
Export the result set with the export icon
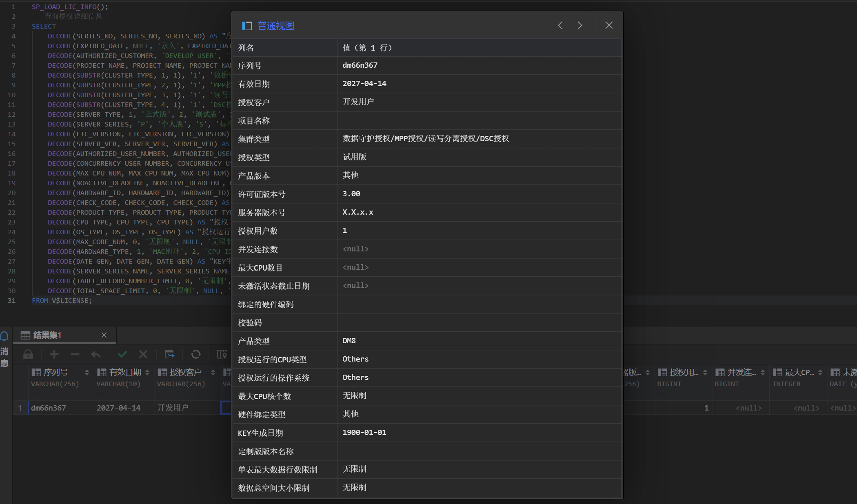tap(169, 354)
